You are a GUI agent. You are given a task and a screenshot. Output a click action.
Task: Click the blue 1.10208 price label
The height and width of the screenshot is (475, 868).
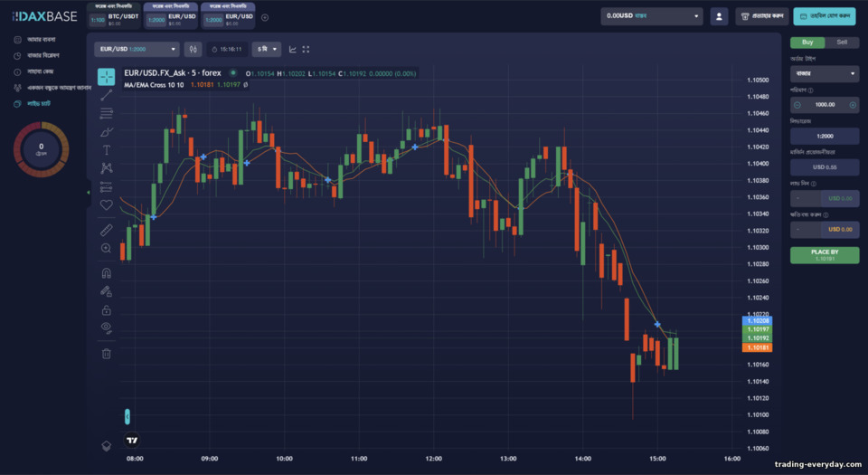[757, 320]
